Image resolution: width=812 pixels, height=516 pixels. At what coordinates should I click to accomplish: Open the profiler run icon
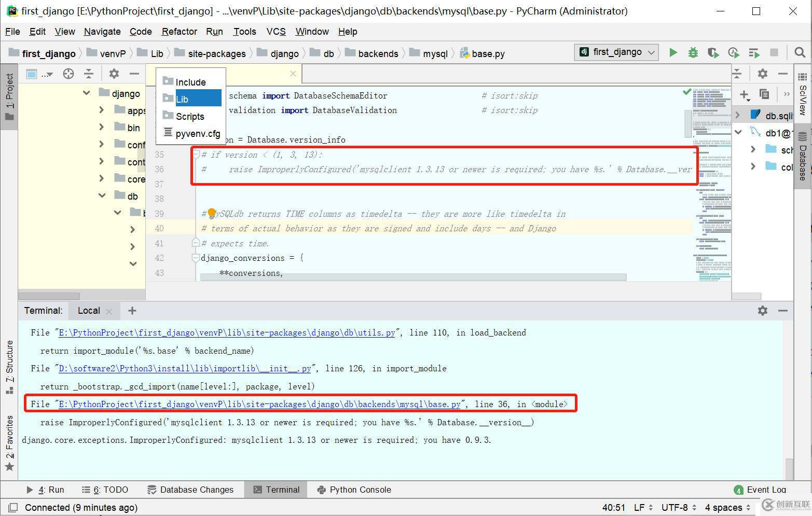click(733, 52)
